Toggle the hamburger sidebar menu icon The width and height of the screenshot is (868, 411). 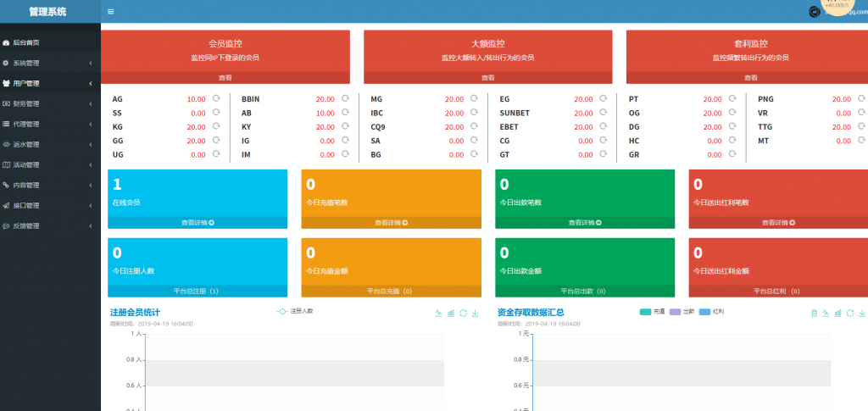point(111,12)
